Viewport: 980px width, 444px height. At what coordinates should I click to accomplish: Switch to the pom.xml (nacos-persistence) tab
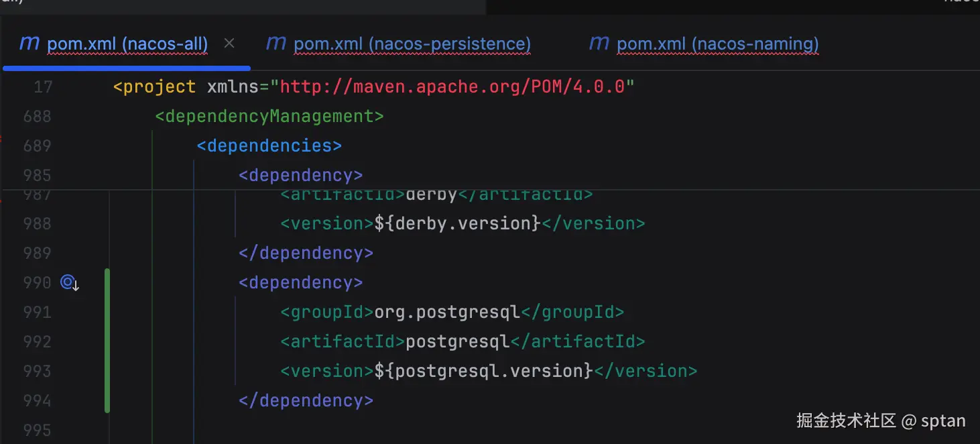(x=412, y=44)
